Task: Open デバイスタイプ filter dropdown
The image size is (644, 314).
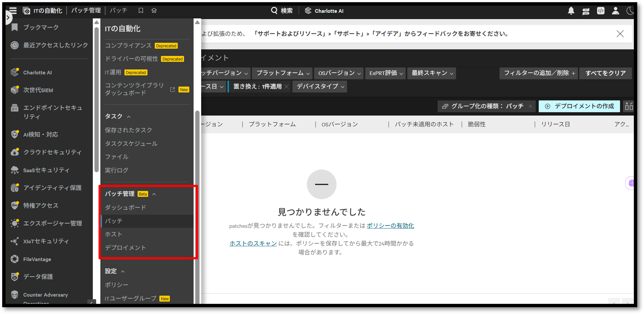Action: point(319,87)
